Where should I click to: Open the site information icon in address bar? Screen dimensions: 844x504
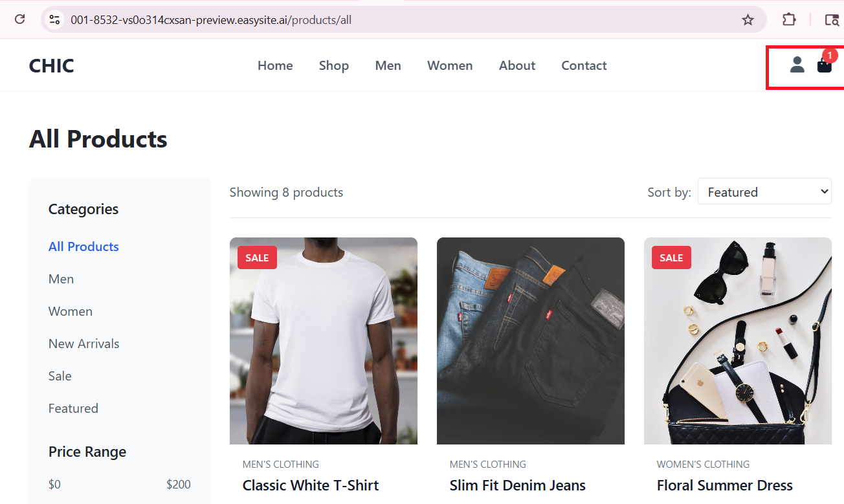pyautogui.click(x=55, y=20)
